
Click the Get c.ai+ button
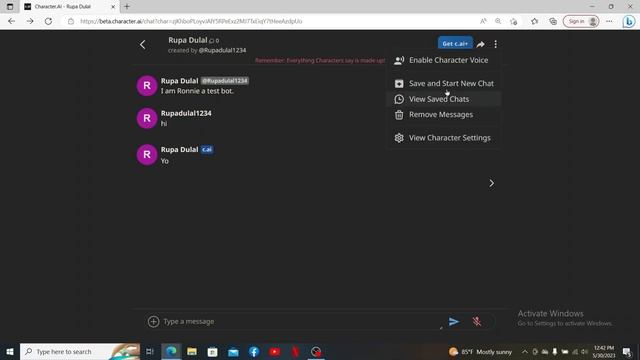click(455, 44)
